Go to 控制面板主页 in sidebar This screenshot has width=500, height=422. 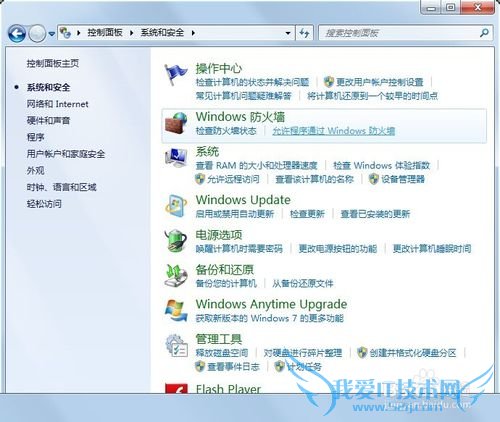[53, 63]
